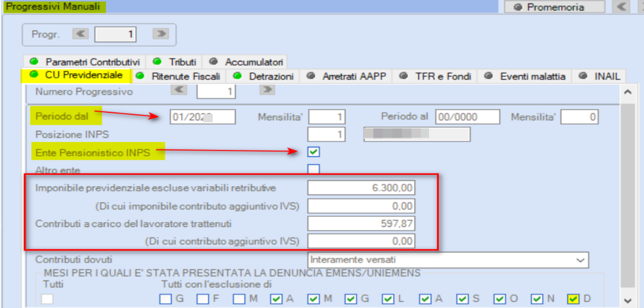Click previous arrow for Numero Progressivo

pyautogui.click(x=179, y=90)
